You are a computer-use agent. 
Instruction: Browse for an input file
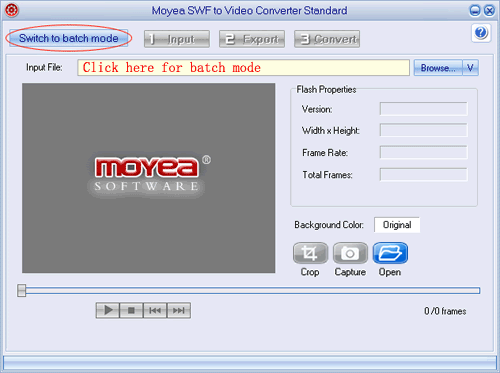tap(438, 68)
